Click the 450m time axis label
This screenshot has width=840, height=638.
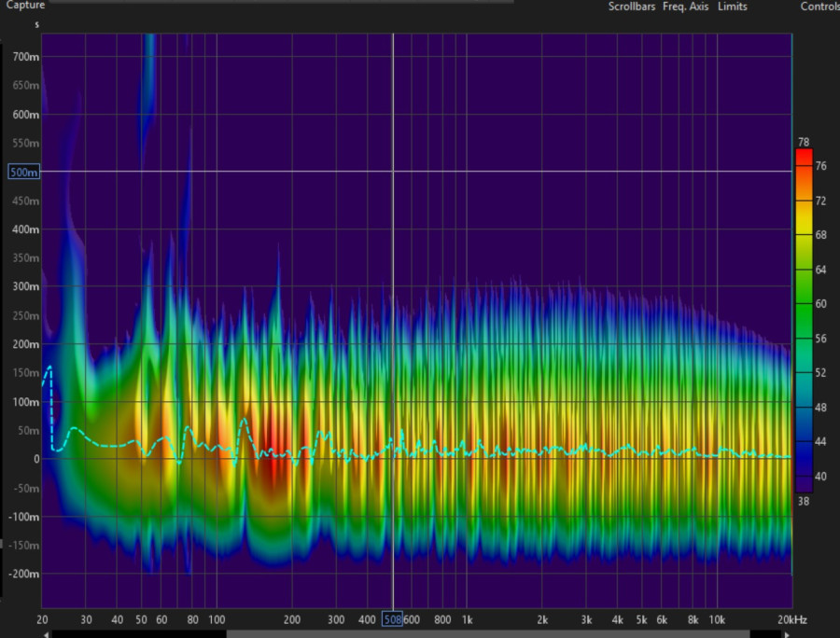point(26,201)
